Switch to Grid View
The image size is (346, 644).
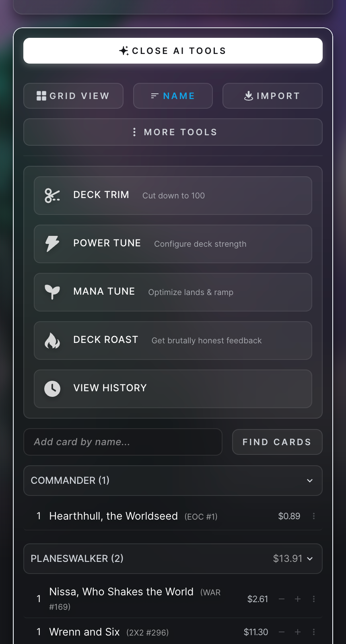(73, 96)
